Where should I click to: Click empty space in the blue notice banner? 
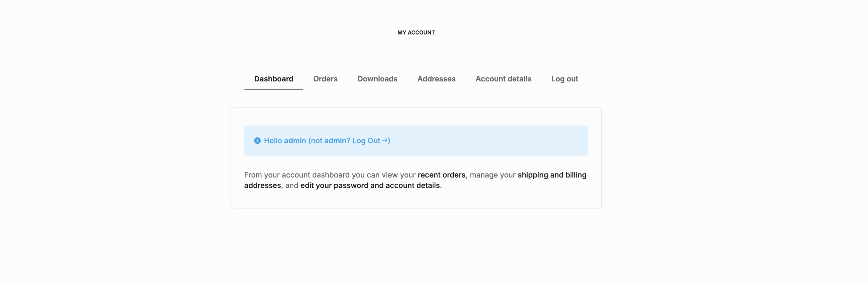(x=492, y=141)
